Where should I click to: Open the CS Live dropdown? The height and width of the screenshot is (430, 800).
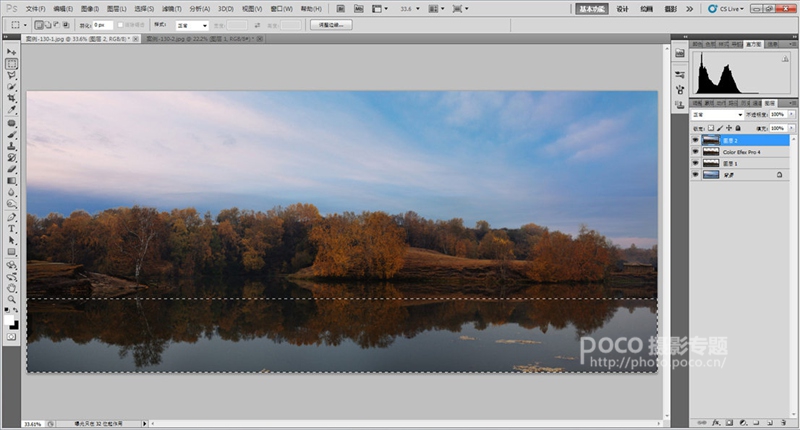click(x=726, y=9)
